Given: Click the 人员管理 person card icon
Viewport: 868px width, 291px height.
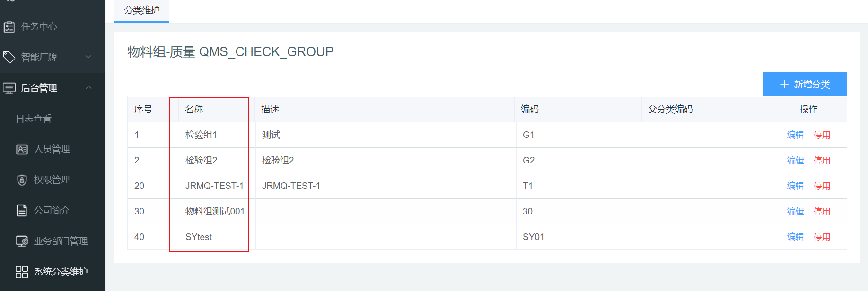Looking at the screenshot, I should [22, 150].
